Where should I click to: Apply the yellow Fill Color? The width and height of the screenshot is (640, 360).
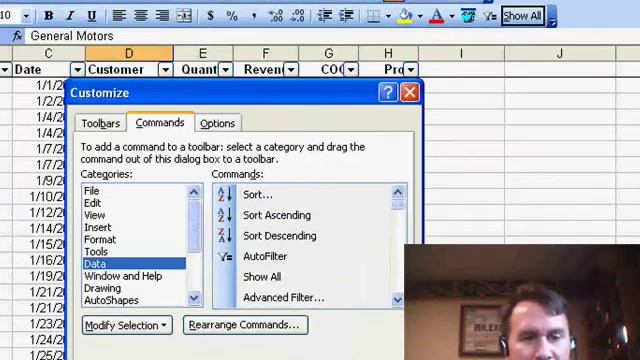pos(405,16)
